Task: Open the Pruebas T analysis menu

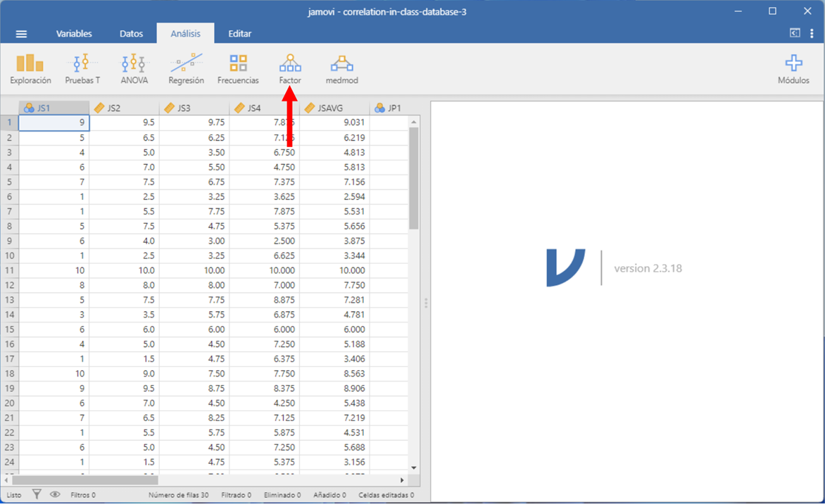Action: click(x=82, y=69)
